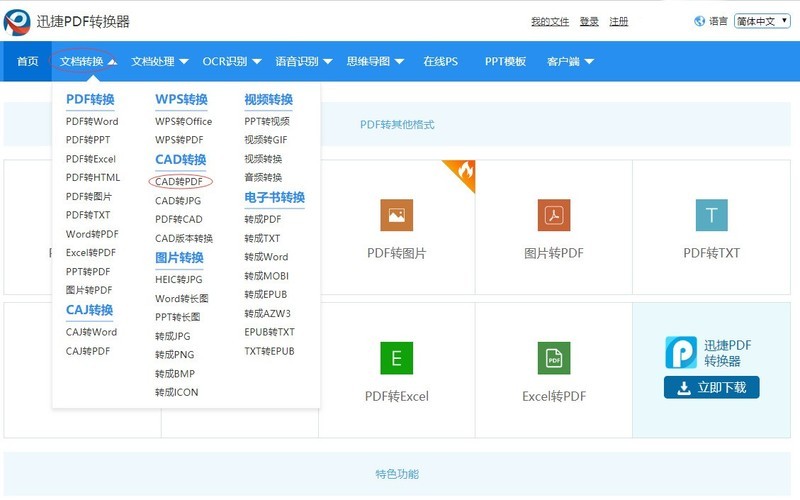Select HEIC转JPG menu entry
The height and width of the screenshot is (500, 800).
pyautogui.click(x=179, y=280)
